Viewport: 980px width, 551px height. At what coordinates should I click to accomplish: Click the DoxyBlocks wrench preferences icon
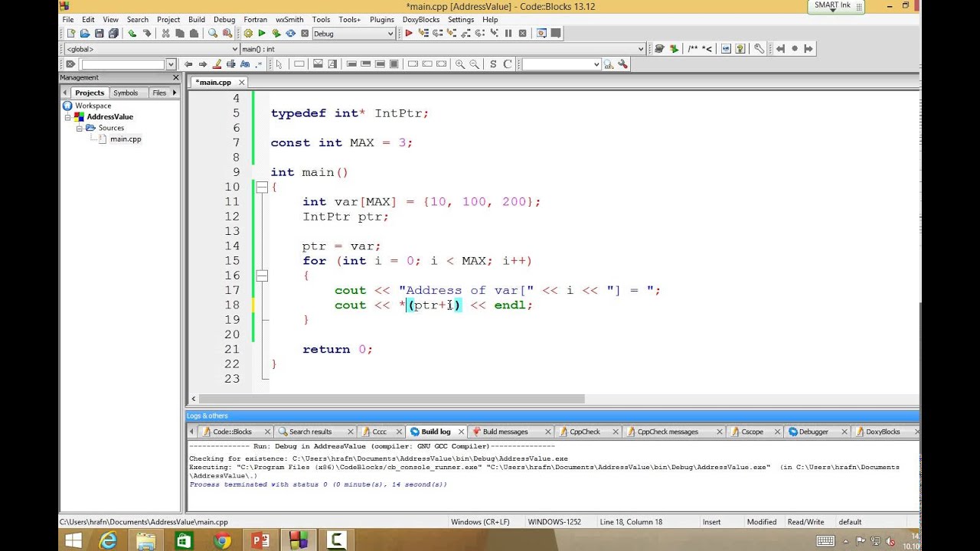click(759, 48)
